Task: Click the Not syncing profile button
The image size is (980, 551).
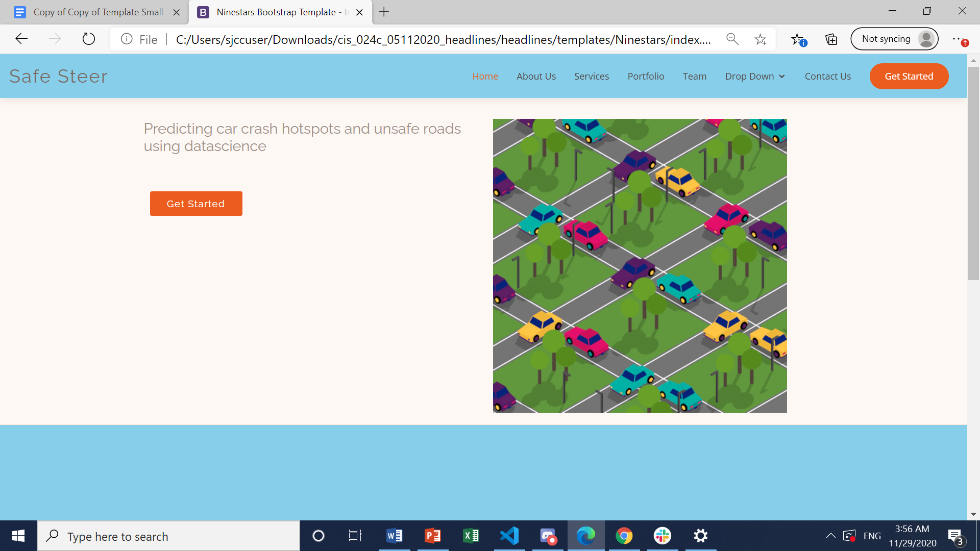Action: click(894, 39)
